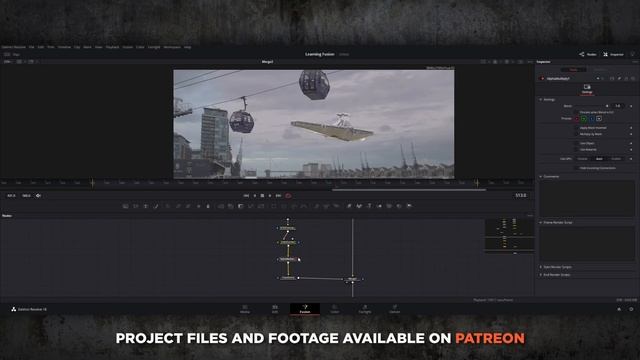The image size is (640, 360).
Task: Open the Modifiers tab in Inspector
Action: pos(600,69)
